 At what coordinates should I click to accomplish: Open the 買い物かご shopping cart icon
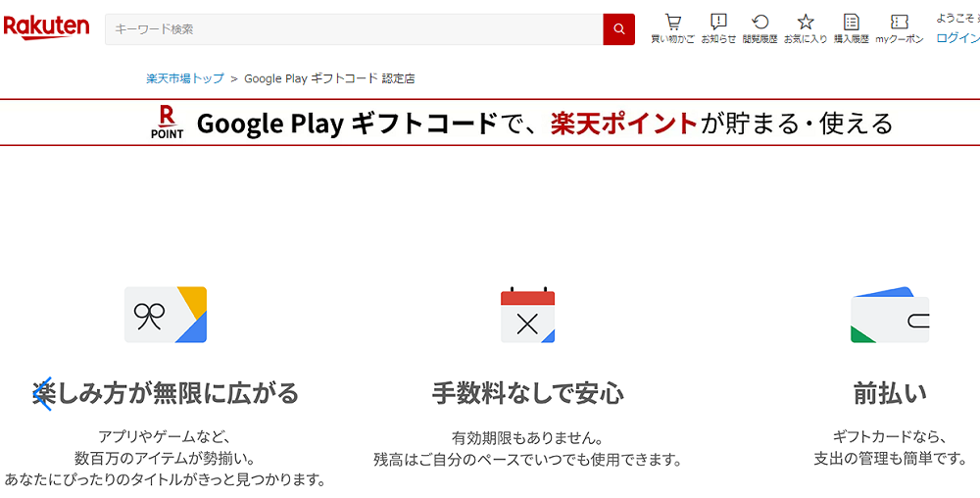[x=672, y=28]
